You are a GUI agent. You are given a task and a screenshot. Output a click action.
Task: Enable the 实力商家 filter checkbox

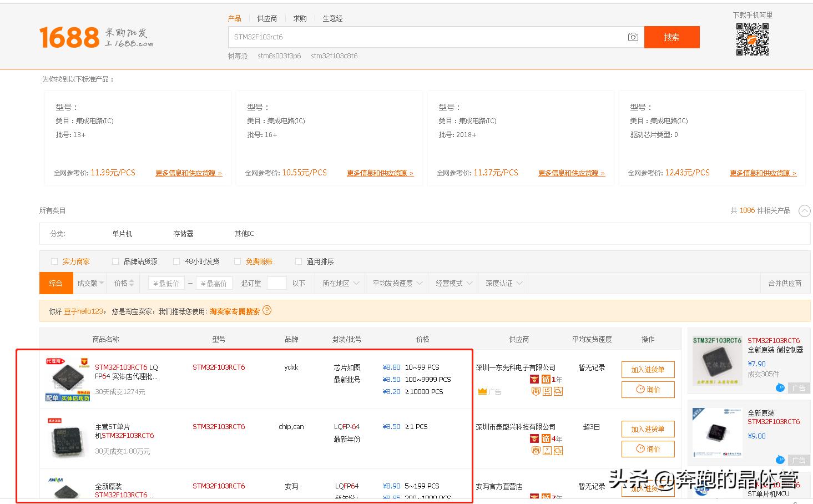(54, 261)
